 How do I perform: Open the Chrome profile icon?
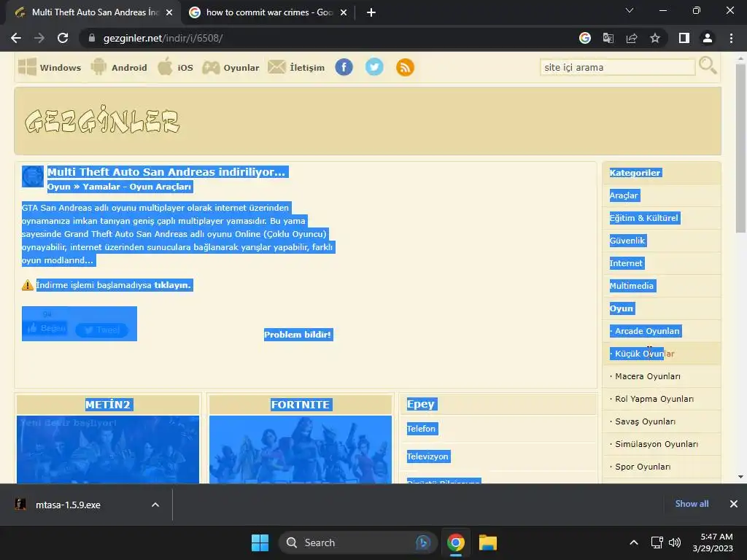pyautogui.click(x=708, y=38)
